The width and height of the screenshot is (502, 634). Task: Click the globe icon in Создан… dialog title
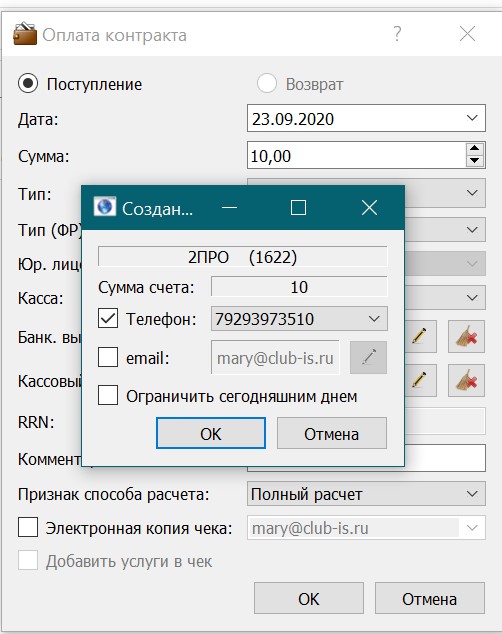pyautogui.click(x=105, y=207)
